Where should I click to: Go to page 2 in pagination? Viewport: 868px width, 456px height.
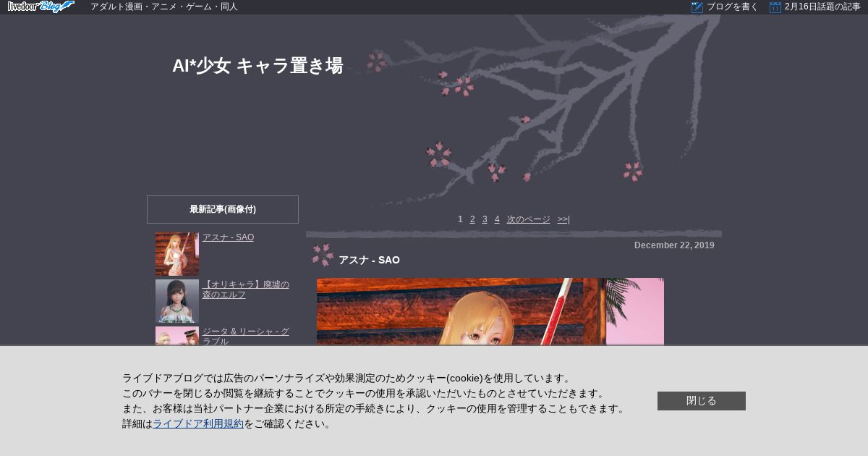click(x=472, y=219)
